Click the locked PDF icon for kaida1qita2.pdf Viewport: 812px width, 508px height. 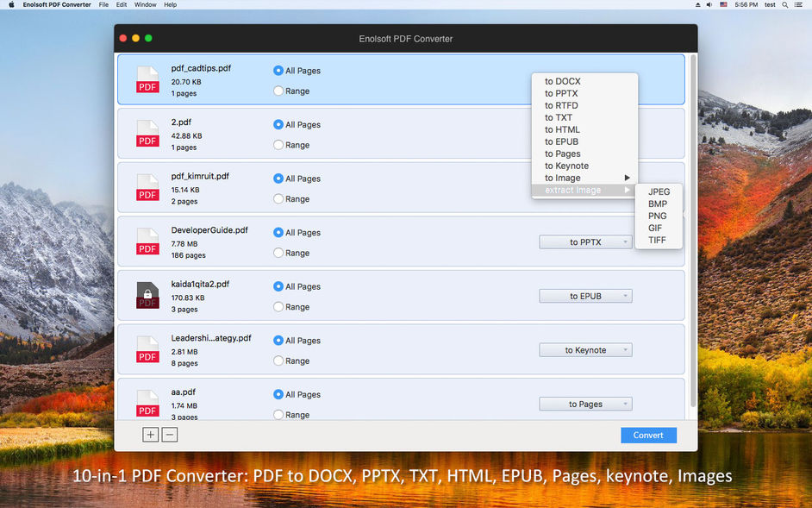click(x=147, y=296)
